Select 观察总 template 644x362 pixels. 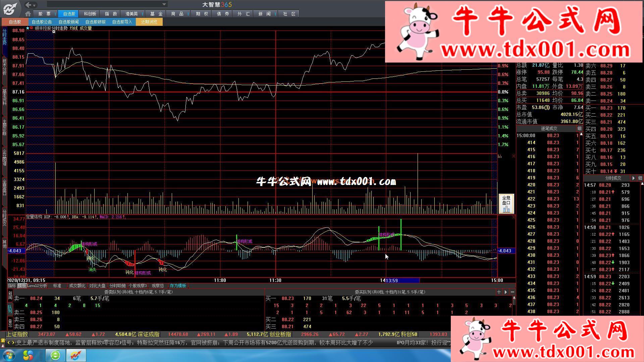tap(158, 286)
